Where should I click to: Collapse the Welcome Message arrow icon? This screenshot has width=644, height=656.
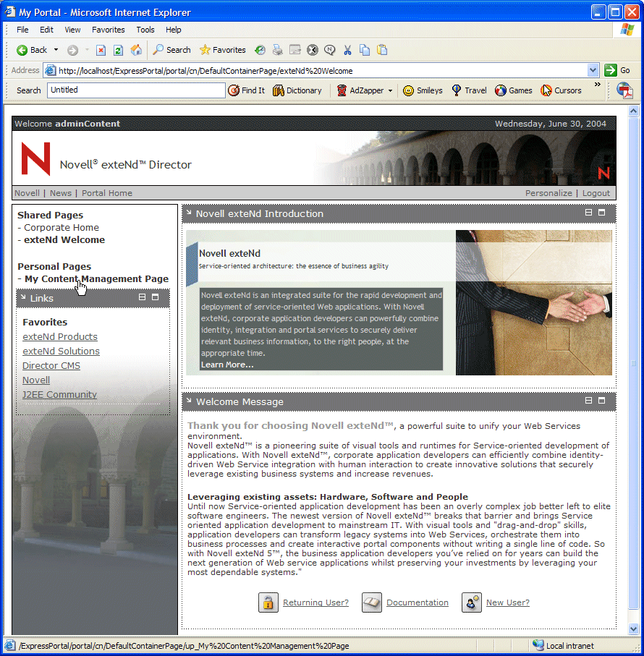click(189, 401)
